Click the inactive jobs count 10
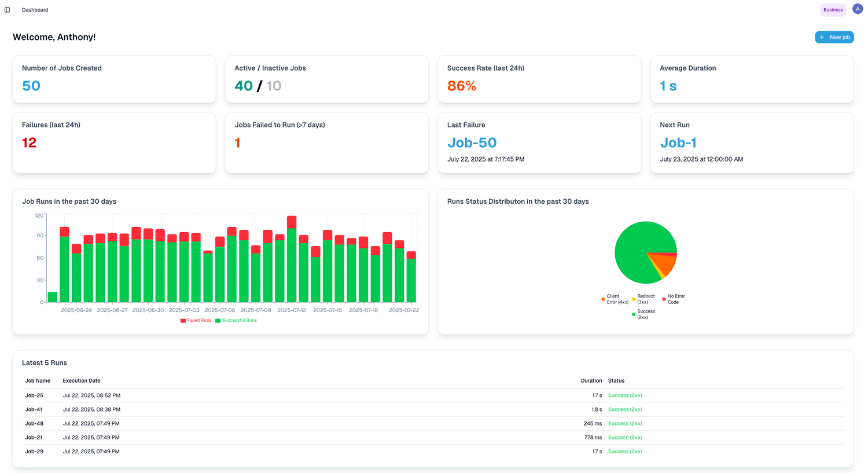Image resolution: width=868 pixels, height=473 pixels. pos(274,86)
